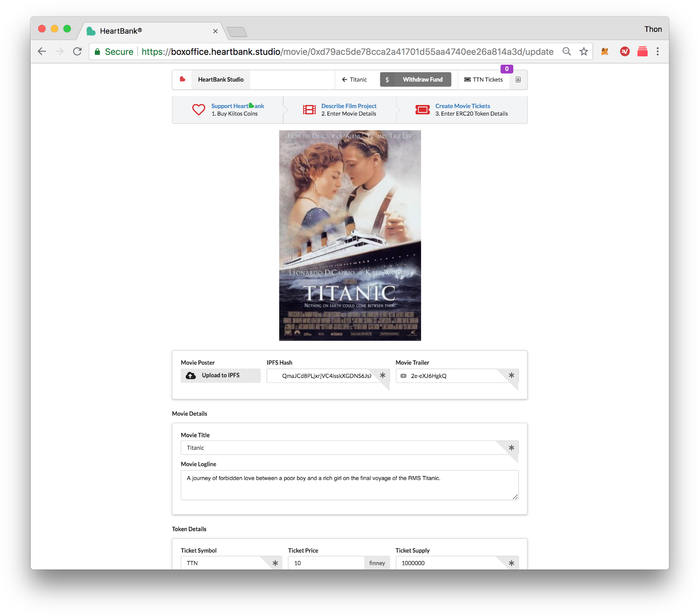Go back to Titanic movie page
Image resolution: width=699 pixels, height=616 pixels.
pos(355,80)
